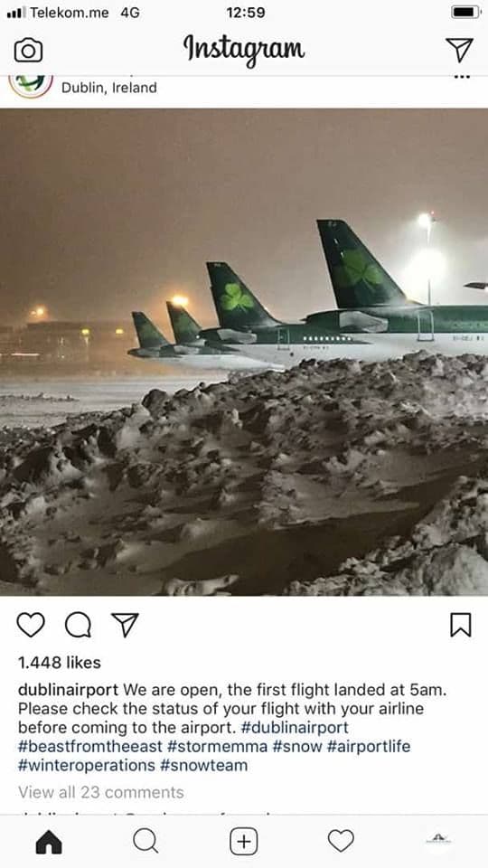Like the post with heart icon
The image size is (488, 868).
[31, 625]
